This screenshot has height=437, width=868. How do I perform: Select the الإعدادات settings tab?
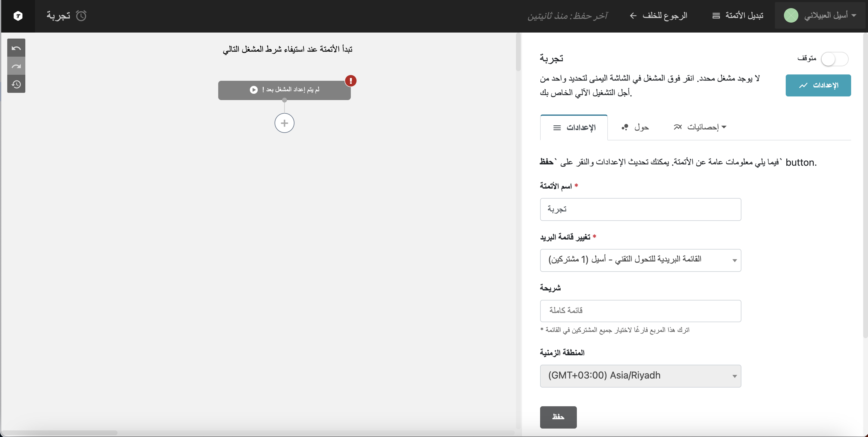pyautogui.click(x=574, y=128)
